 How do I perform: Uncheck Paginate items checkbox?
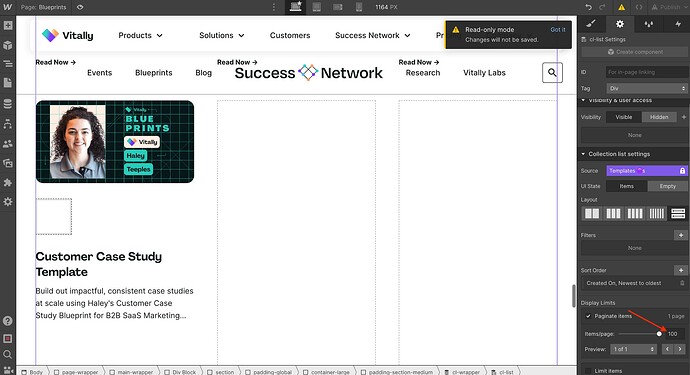click(588, 316)
